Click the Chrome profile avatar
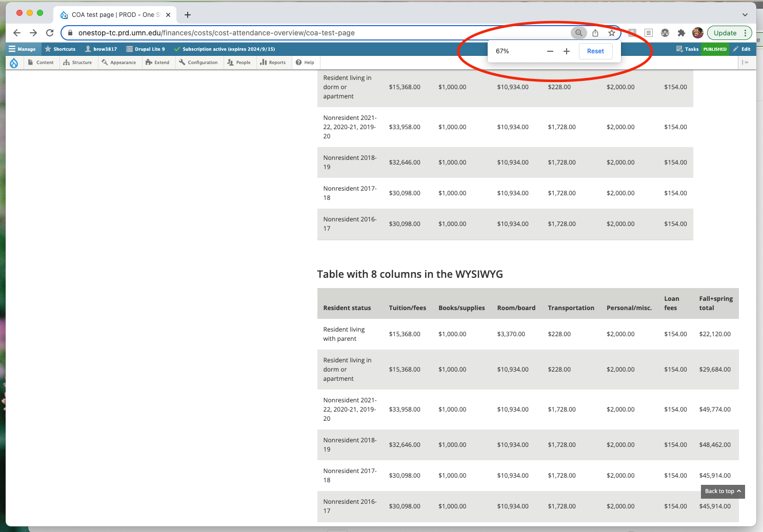The height and width of the screenshot is (532, 763). (x=697, y=33)
